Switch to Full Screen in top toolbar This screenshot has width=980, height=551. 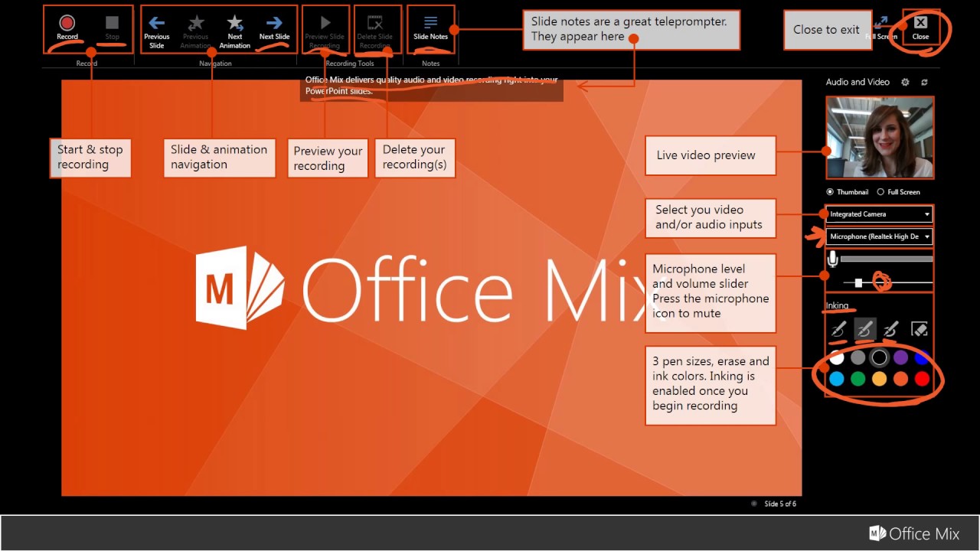[881, 28]
